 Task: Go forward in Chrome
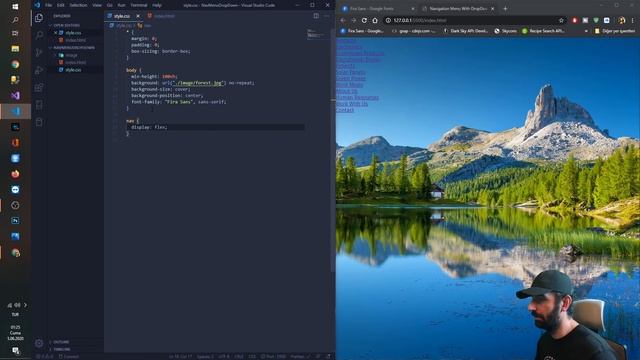pyautogui.click(x=353, y=20)
